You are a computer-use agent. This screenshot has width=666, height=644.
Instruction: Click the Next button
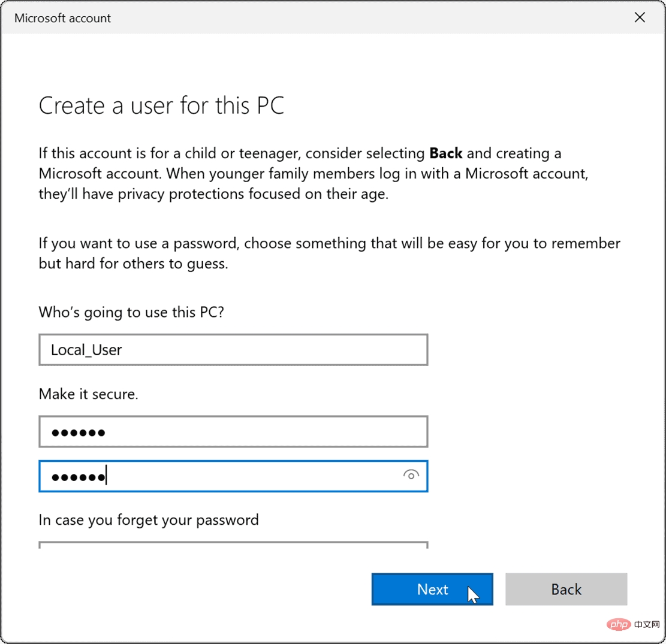pos(432,589)
